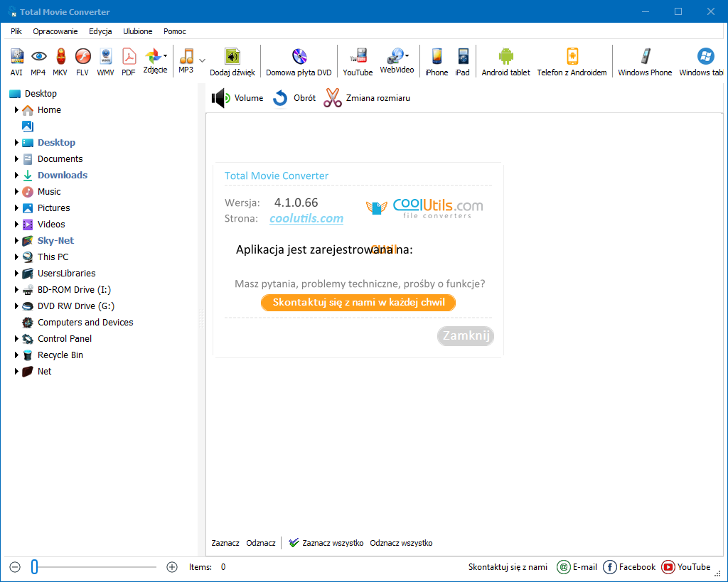Select UsersLibraries tree item
Viewport: 728px width, 582px height.
66,274
